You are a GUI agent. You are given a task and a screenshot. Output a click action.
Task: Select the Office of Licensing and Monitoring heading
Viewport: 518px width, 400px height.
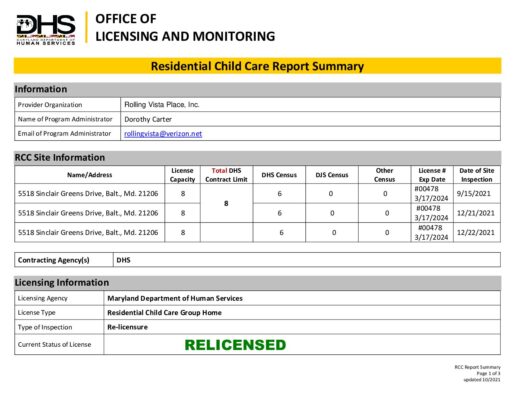coord(185,27)
